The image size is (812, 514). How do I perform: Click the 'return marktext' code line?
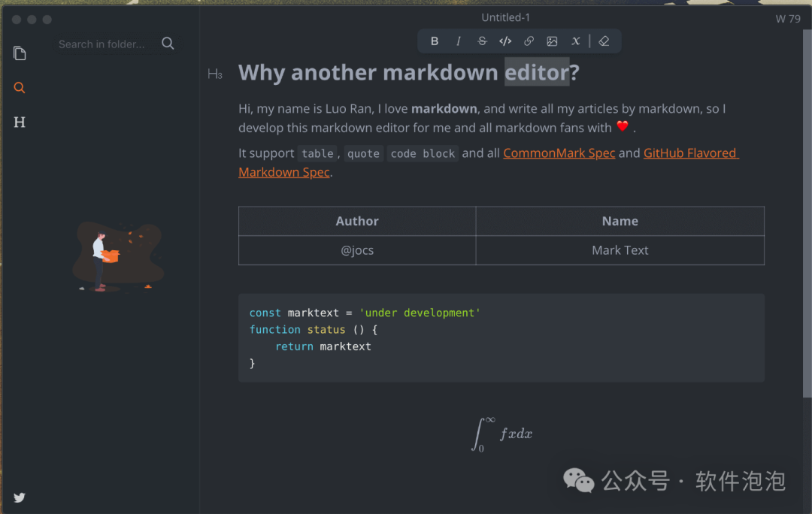[x=323, y=346]
